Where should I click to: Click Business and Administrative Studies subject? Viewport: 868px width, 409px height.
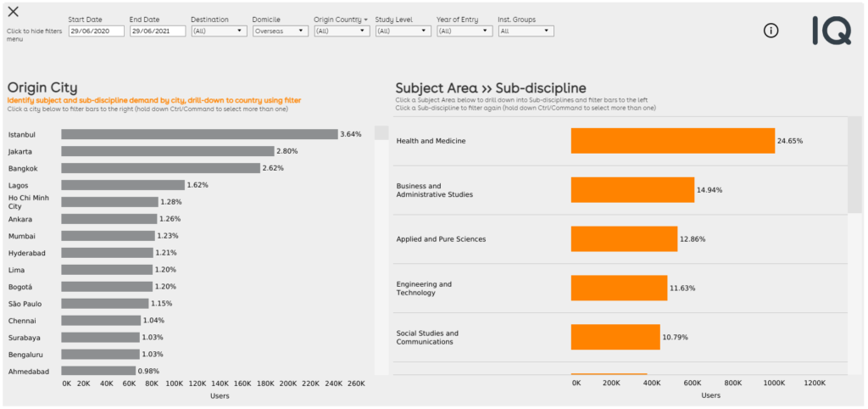pos(434,190)
